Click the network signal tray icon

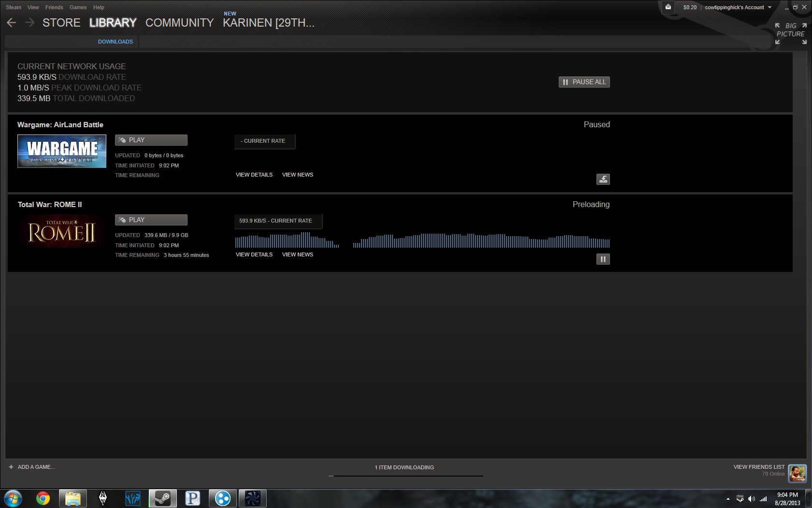point(763,499)
